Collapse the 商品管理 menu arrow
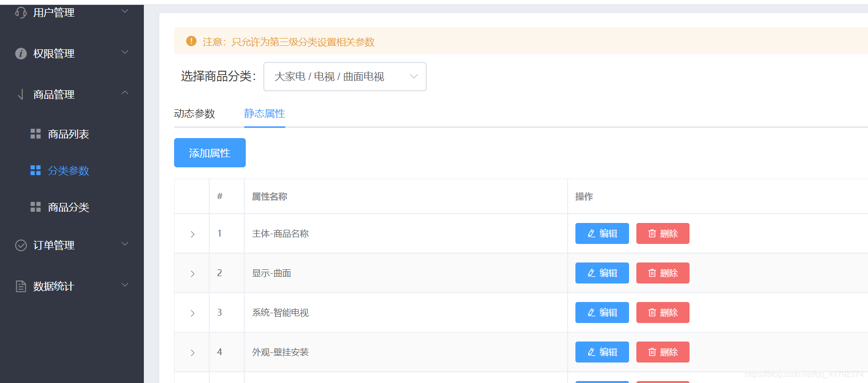The width and height of the screenshot is (868, 383). 125,93
